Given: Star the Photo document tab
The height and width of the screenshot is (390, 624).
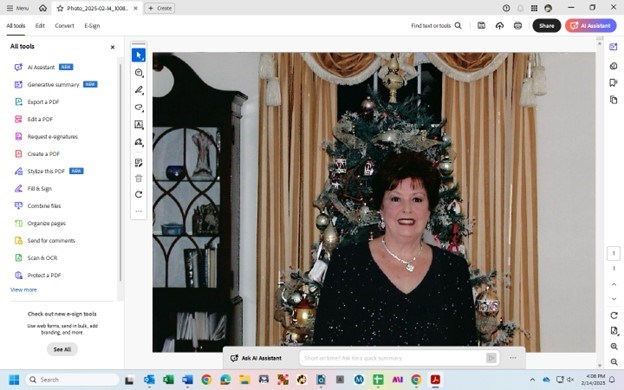Looking at the screenshot, I should pos(60,8).
